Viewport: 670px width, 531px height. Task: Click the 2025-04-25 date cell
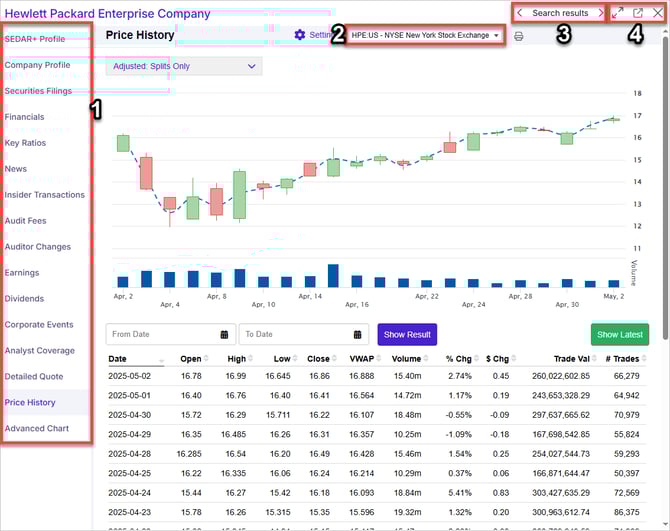click(x=129, y=473)
